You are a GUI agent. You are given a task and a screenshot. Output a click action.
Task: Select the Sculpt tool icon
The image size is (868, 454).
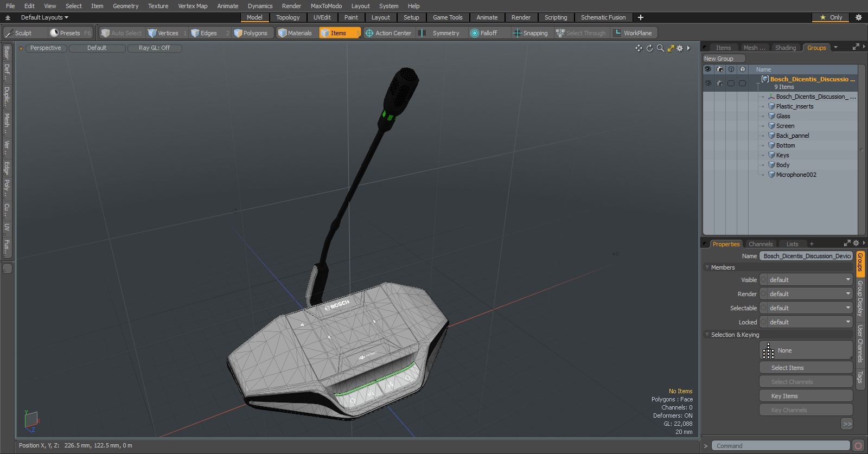[9, 33]
